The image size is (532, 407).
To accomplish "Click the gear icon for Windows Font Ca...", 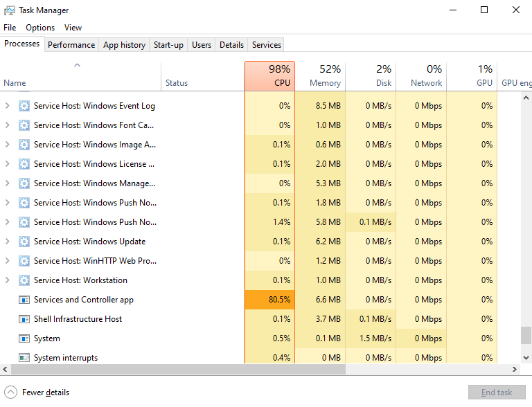I will coord(24,125).
